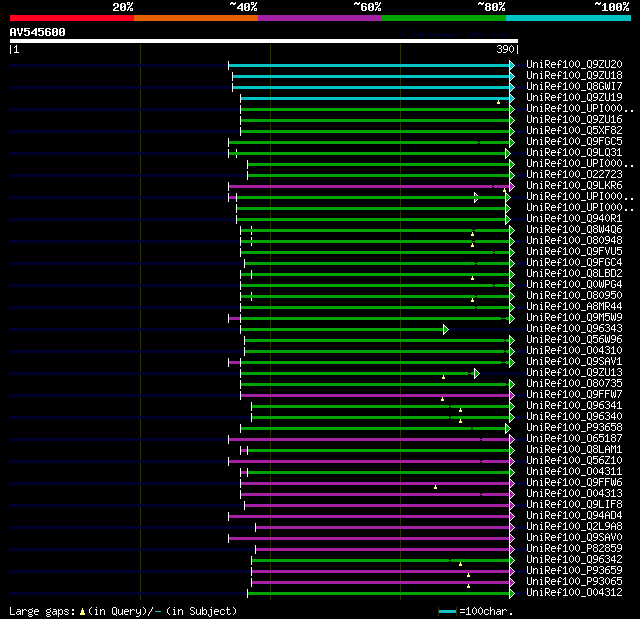Select the yellow gap marker in P93659 row
This screenshot has width=640, height=619.
(469, 575)
